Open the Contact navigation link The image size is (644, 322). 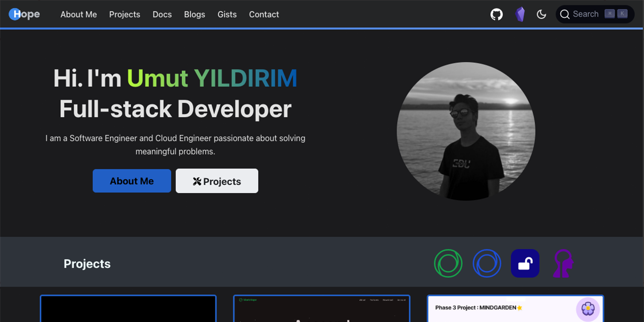click(264, 14)
